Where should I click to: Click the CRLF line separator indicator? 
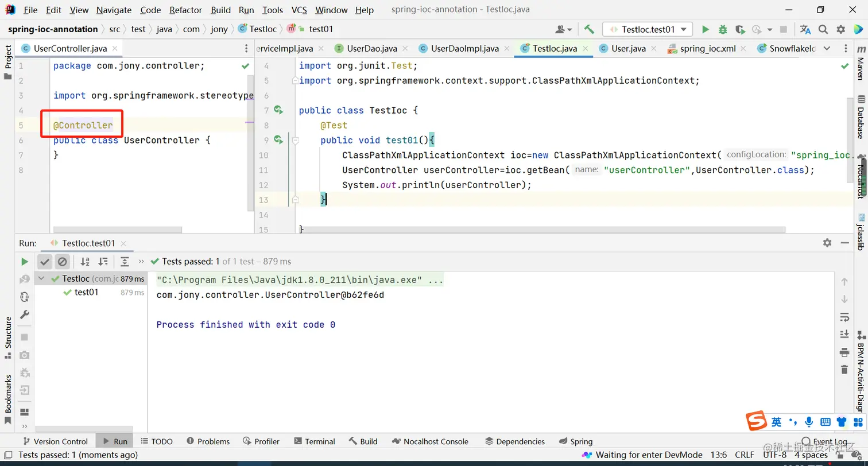745,455
